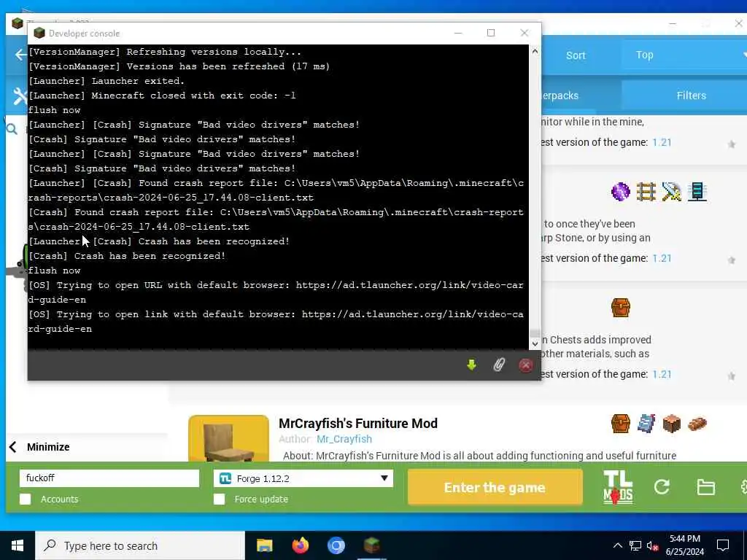Click the Windows taskbar search box
The height and width of the screenshot is (560, 747).
pyautogui.click(x=140, y=545)
